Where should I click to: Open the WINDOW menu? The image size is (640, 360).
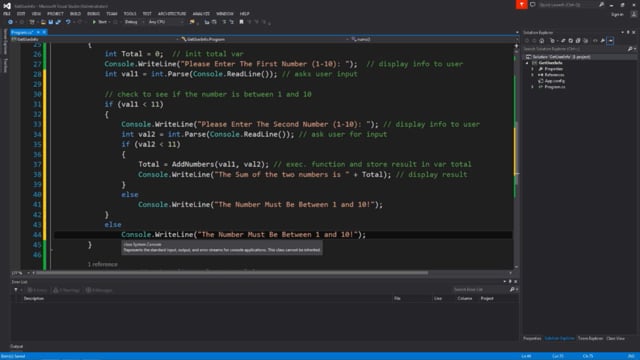click(225, 14)
